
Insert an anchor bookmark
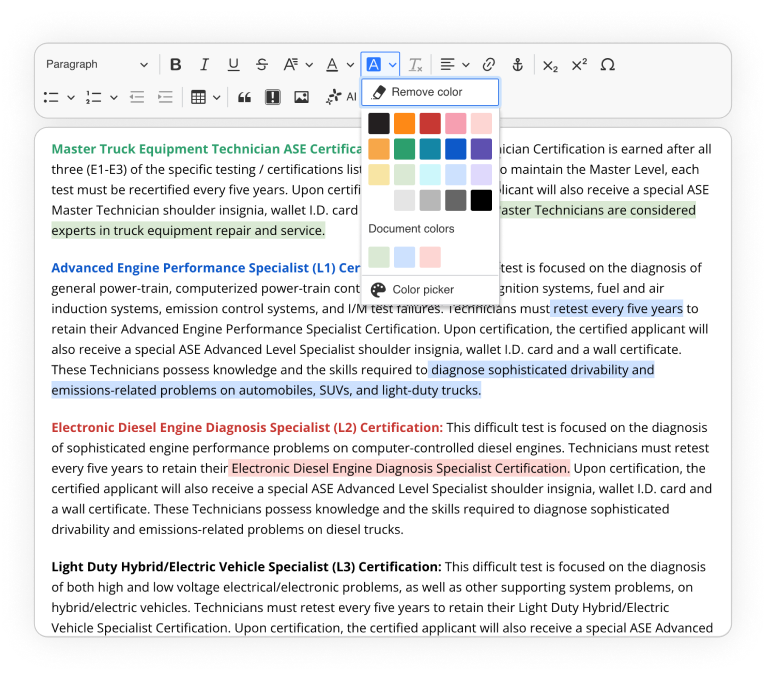517,64
